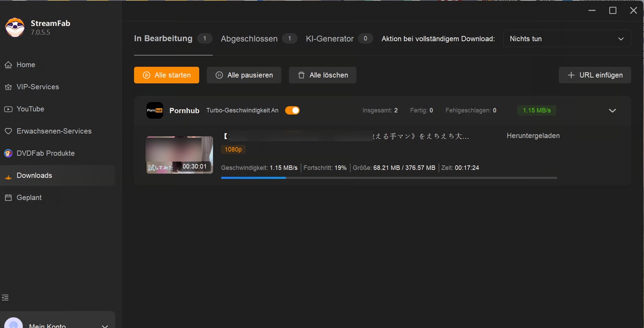Image resolution: width=644 pixels, height=328 pixels.
Task: Collapse the sidebar with the menu icon
Action: pos(5,298)
